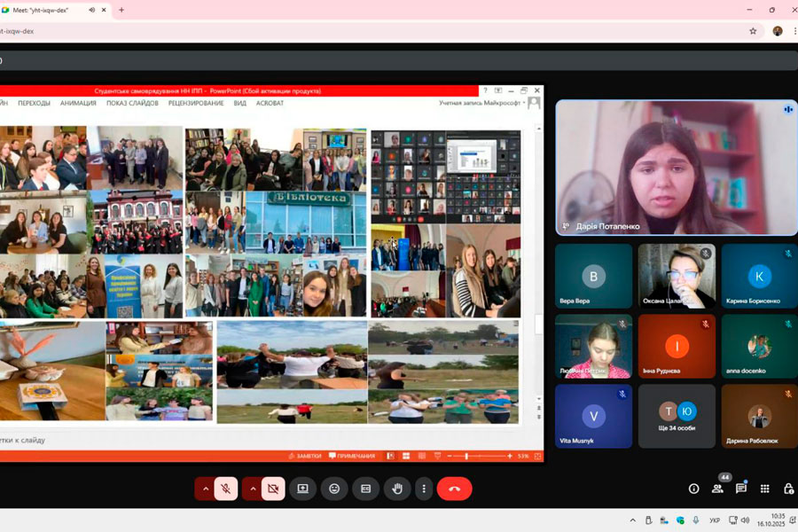Open Windows Security tray icon

click(680, 520)
